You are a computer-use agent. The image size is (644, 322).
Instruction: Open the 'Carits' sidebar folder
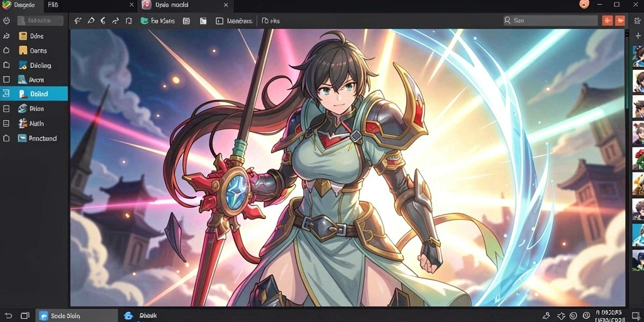33,51
